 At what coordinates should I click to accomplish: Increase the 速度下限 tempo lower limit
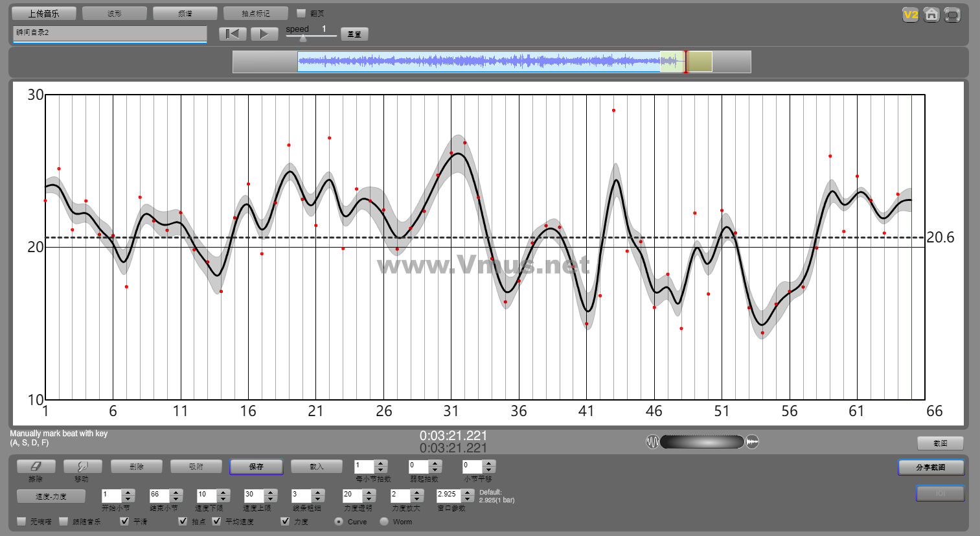(x=223, y=493)
